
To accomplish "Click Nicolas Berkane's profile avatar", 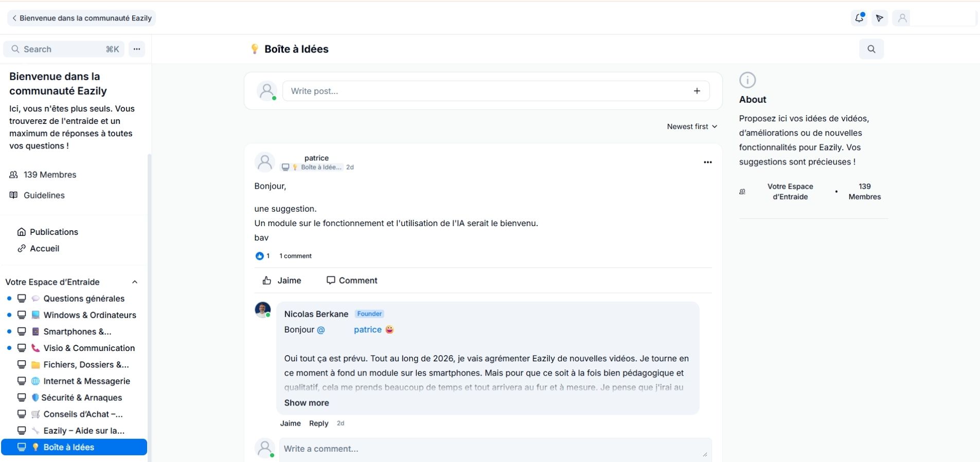I will click(263, 309).
